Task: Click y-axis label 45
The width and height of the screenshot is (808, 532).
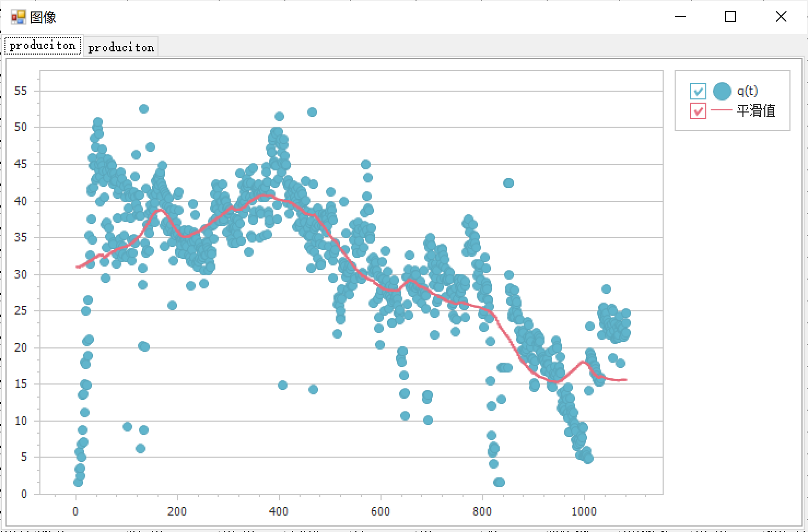Action: pyautogui.click(x=20, y=164)
